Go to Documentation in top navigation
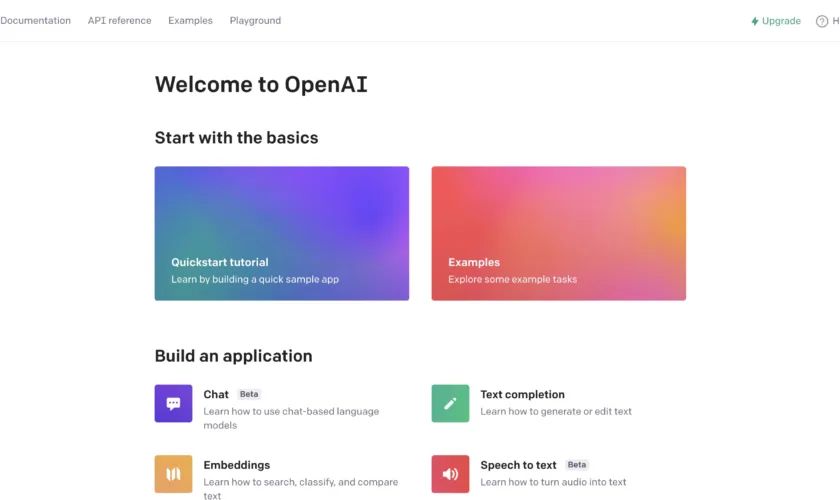 coord(35,20)
